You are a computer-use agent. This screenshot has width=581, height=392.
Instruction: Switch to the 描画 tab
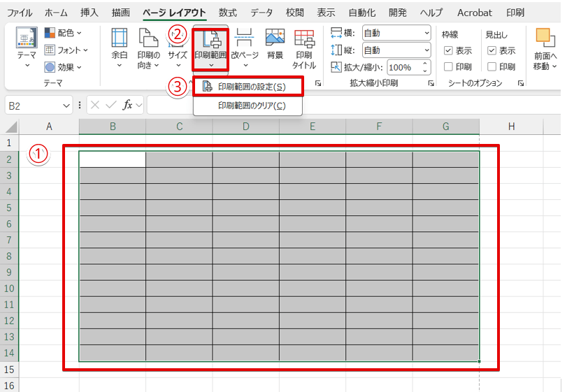point(121,13)
